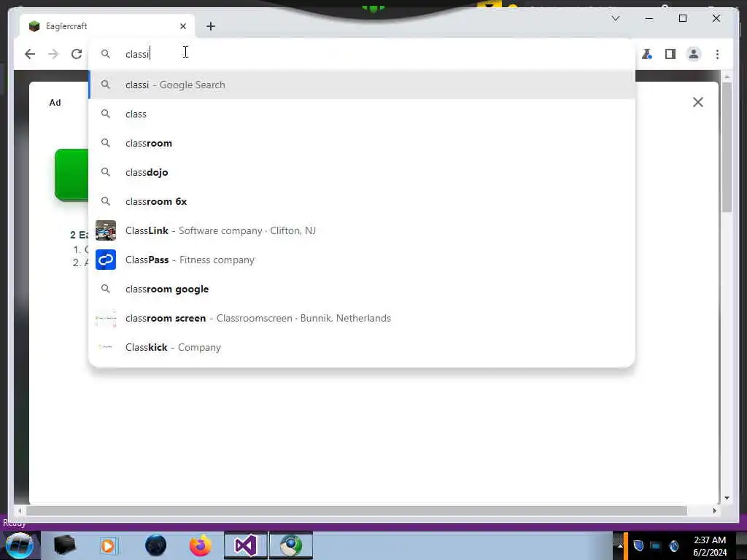Viewport: 747px width, 560px height.
Task: Click the horizontal scrollbar at page bottom
Action: 356,510
